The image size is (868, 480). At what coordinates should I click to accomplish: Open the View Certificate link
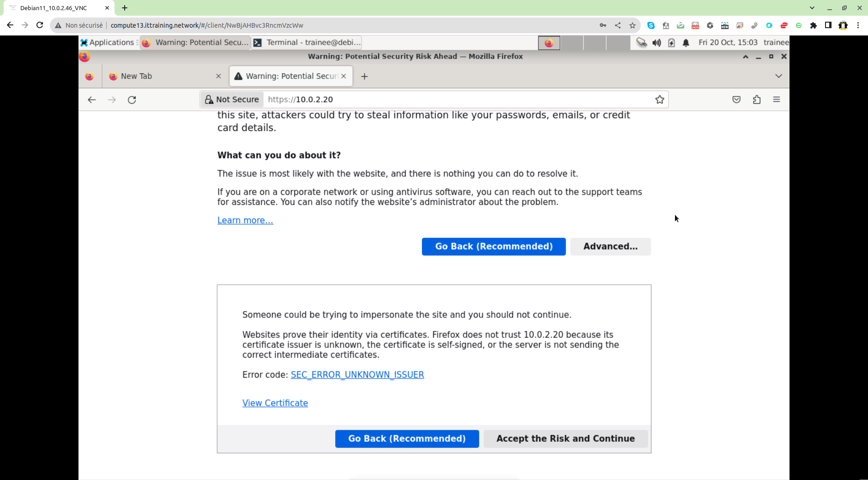[275, 403]
